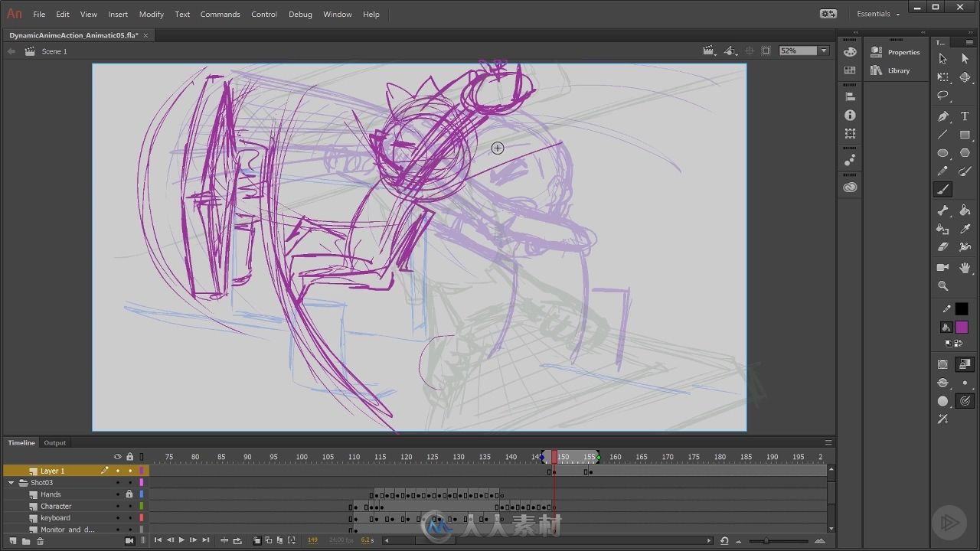Image resolution: width=980 pixels, height=551 pixels.
Task: Select the Oval tool
Action: pyautogui.click(x=943, y=153)
